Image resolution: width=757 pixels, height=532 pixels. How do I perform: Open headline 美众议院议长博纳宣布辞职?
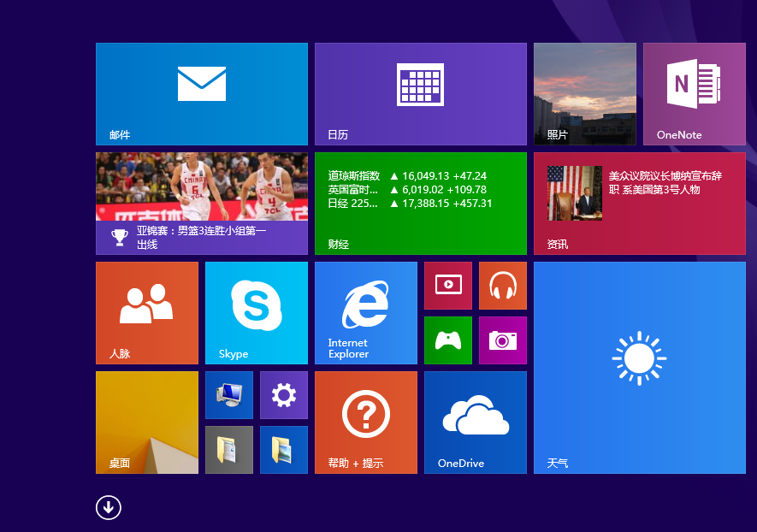665,182
